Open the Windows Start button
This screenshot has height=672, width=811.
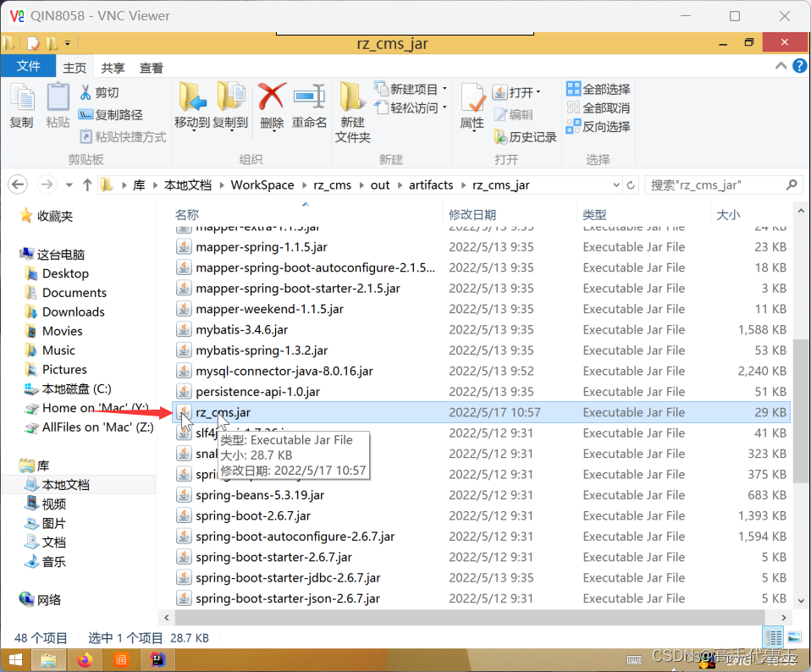[15, 660]
